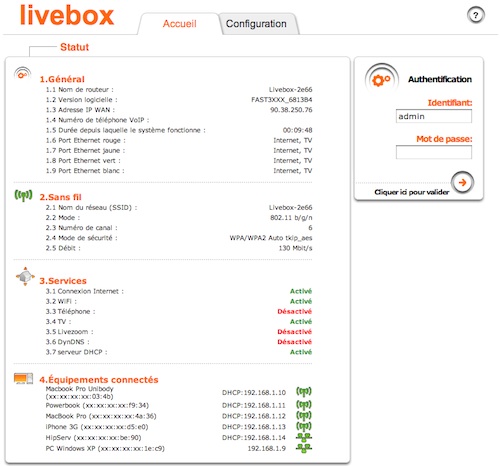Click Activé status for serveur DHCP

pos(301,352)
